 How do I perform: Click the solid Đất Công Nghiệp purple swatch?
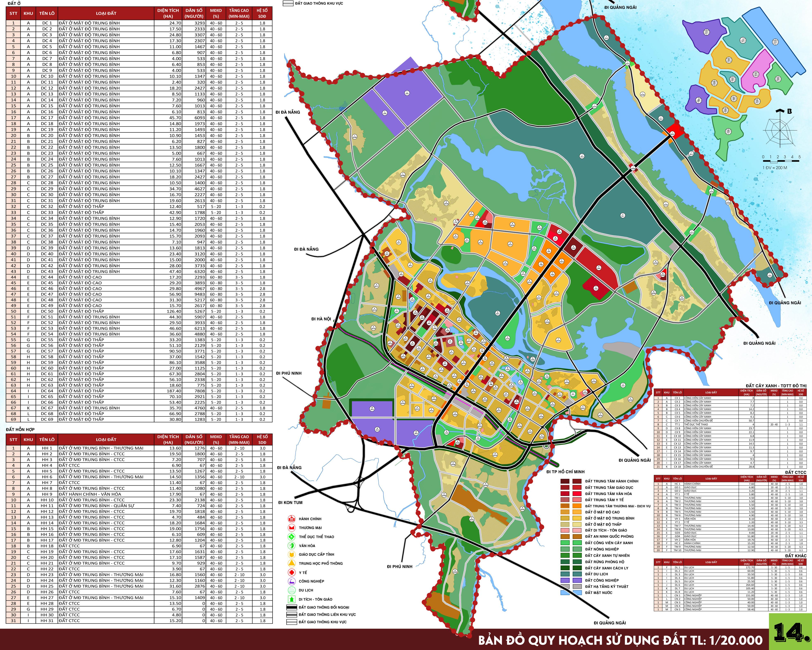577,580
